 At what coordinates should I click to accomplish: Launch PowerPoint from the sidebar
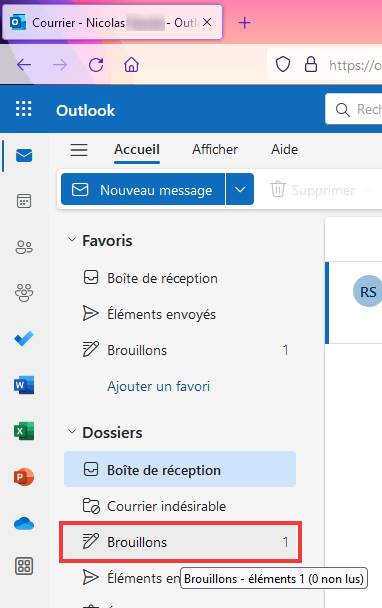[24, 477]
